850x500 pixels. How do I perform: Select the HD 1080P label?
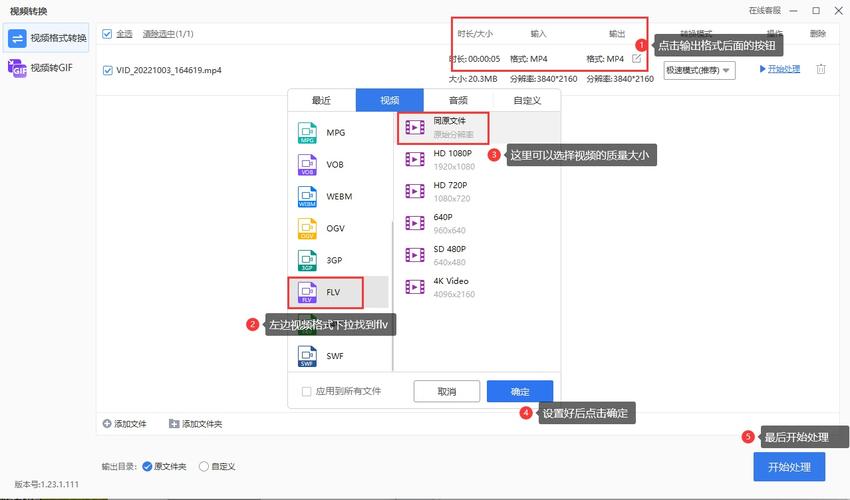[453, 153]
